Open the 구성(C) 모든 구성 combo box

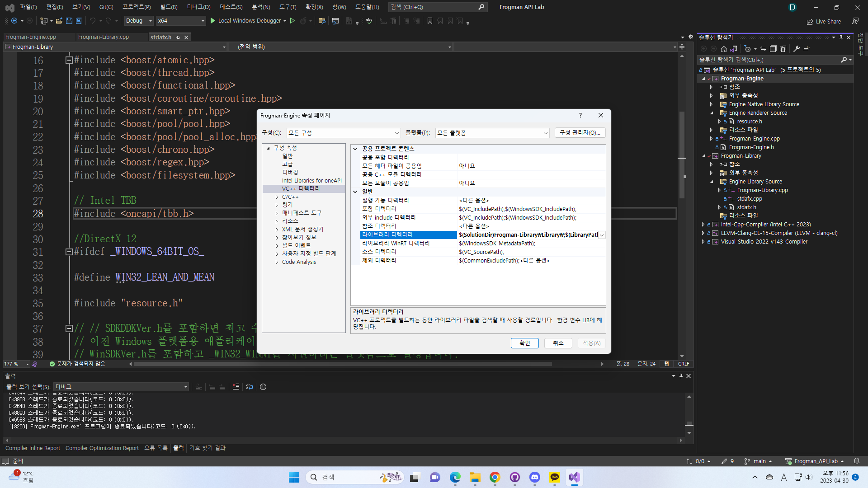(344, 133)
